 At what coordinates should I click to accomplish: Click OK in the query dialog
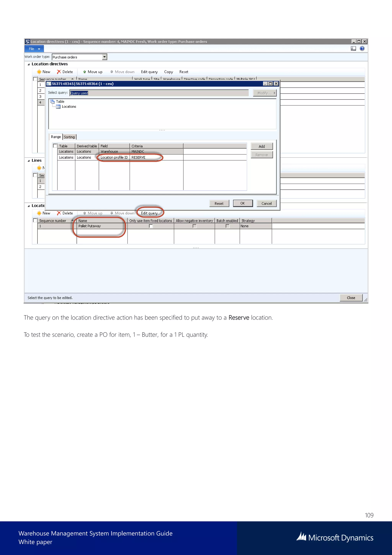point(243,203)
